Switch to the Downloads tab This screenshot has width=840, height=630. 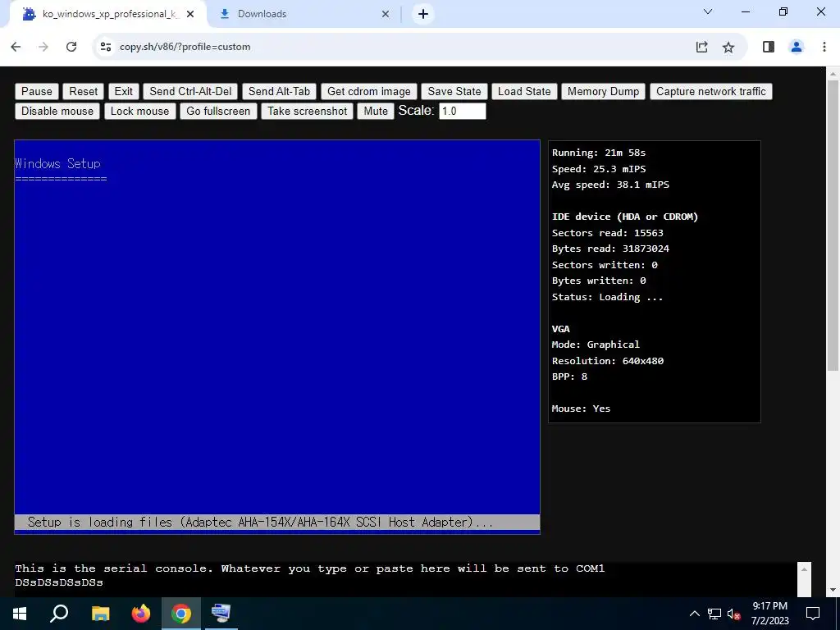[304, 14]
